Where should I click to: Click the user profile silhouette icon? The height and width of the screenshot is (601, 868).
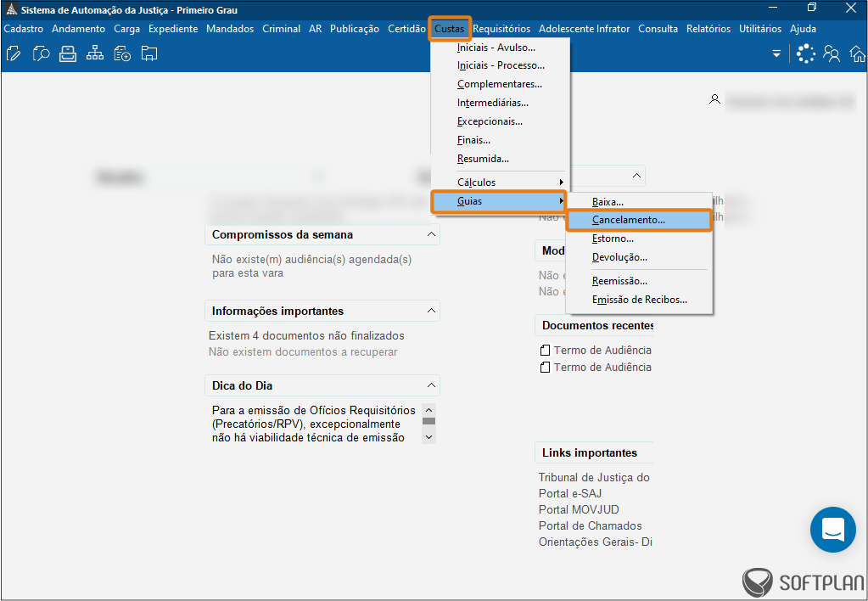(x=714, y=99)
